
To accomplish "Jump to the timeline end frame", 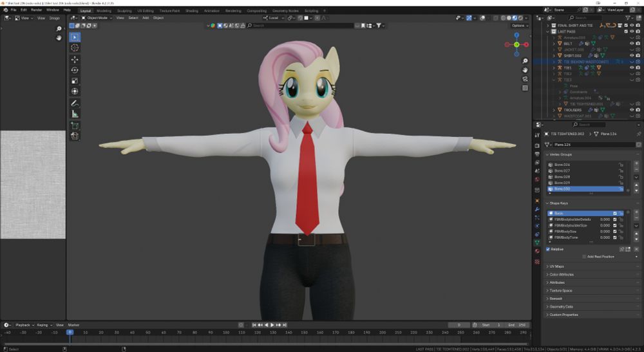I will click(x=285, y=325).
